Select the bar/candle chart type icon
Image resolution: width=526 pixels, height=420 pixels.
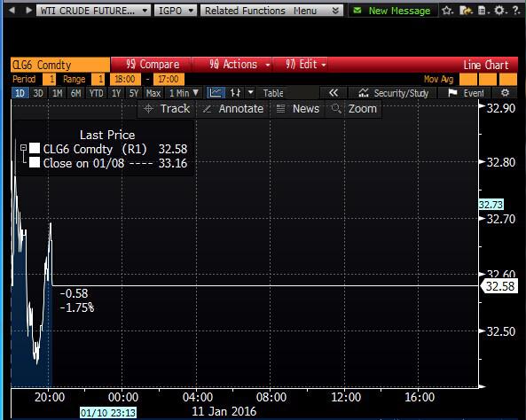(x=235, y=93)
